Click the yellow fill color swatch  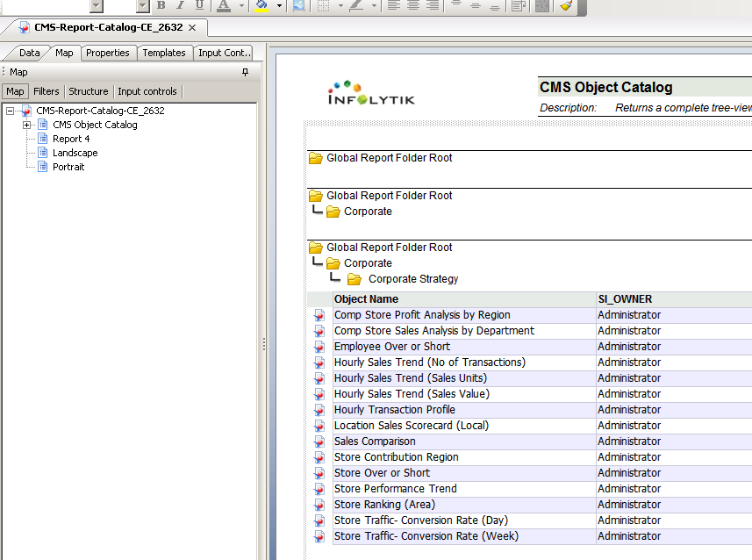pyautogui.click(x=261, y=11)
